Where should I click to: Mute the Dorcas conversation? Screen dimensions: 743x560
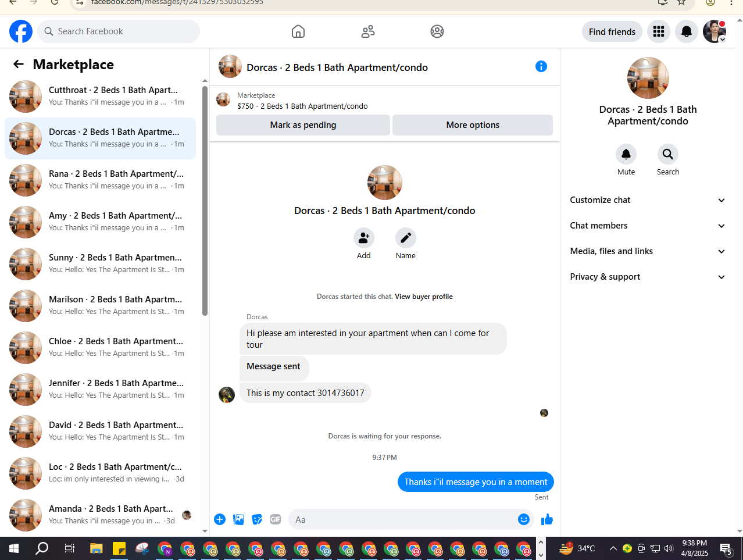626,154
